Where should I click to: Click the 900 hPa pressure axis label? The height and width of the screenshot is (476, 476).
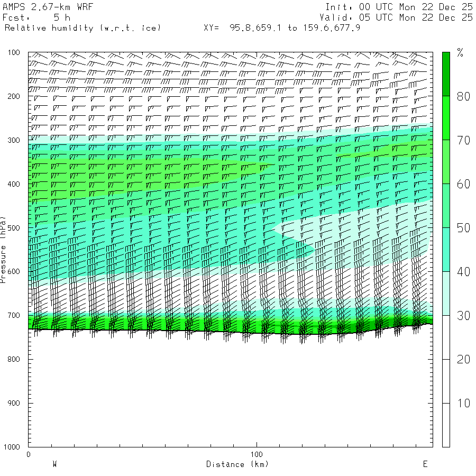14,403
